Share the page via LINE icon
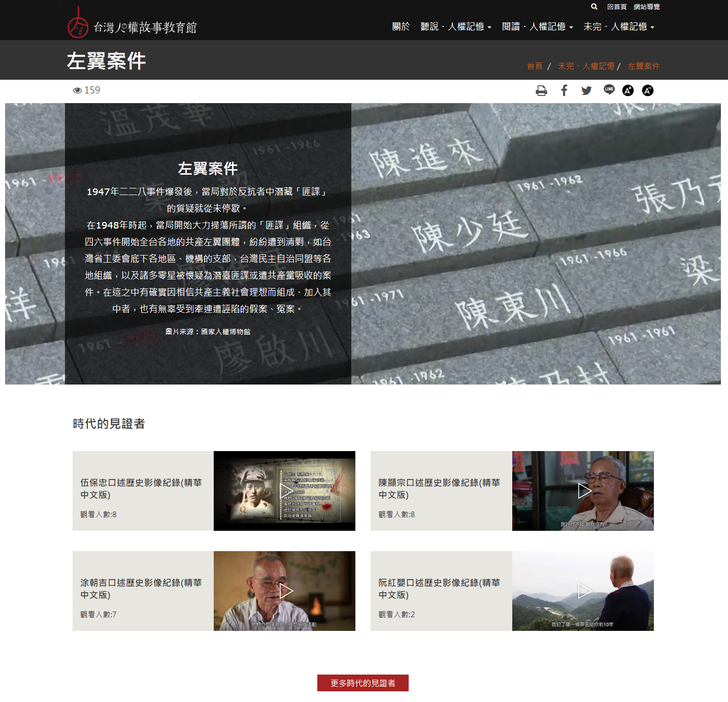Image resolution: width=728 pixels, height=702 pixels. tap(609, 90)
